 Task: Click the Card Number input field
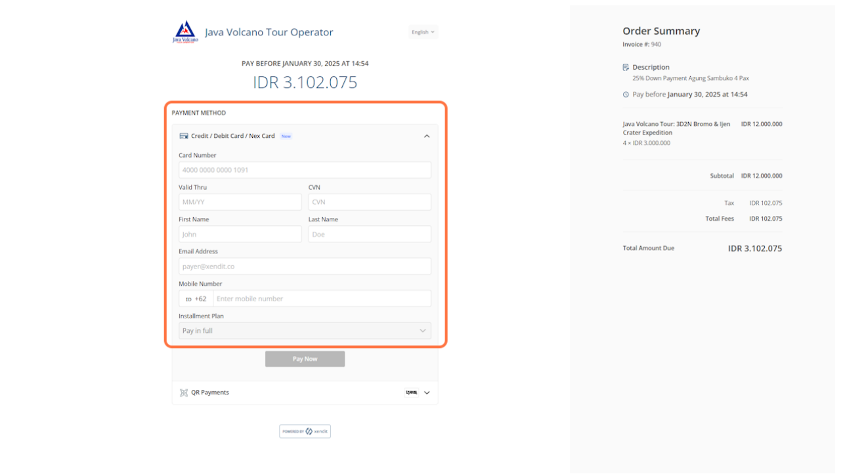[x=305, y=169]
